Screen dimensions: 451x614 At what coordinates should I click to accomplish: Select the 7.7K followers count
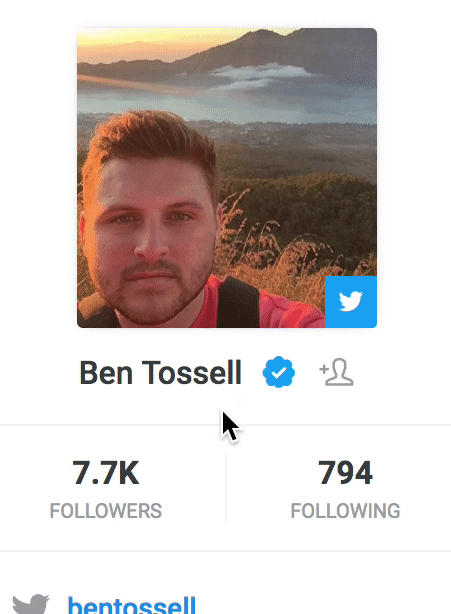[x=106, y=473]
